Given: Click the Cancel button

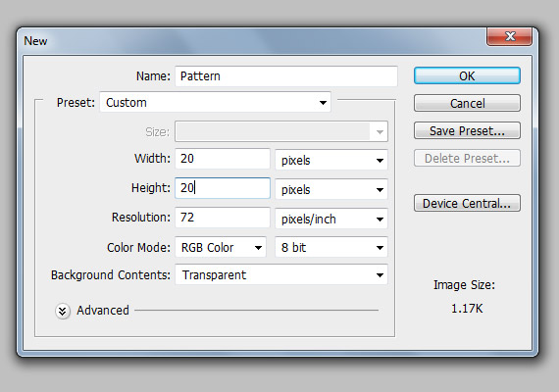Looking at the screenshot, I should (467, 103).
